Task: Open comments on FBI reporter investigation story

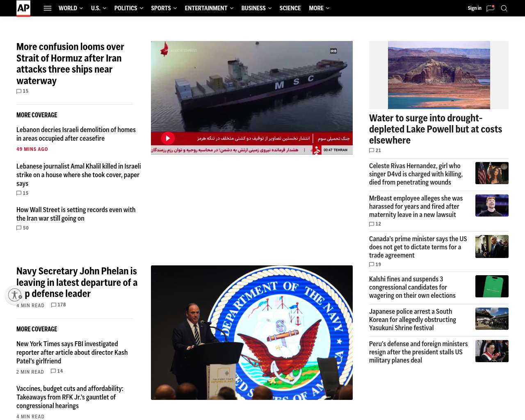Action: coord(57,371)
